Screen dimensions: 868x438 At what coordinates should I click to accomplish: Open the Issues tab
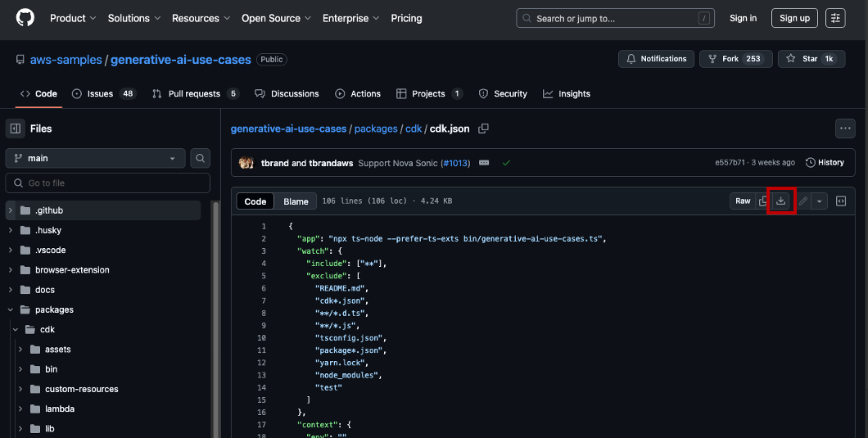pyautogui.click(x=104, y=93)
